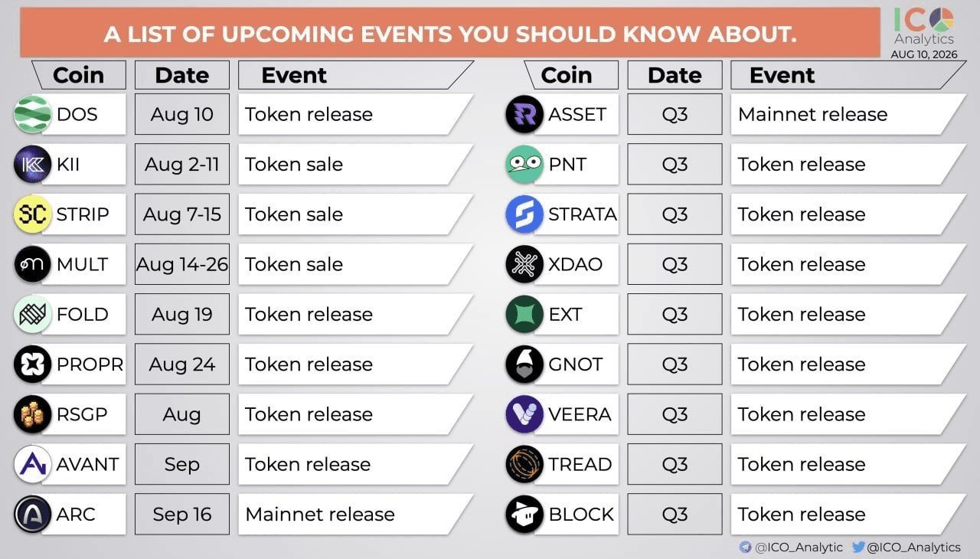Click the ICO Analytics pie chart logo
Screen dimensions: 980x559
pyautogui.click(x=941, y=20)
